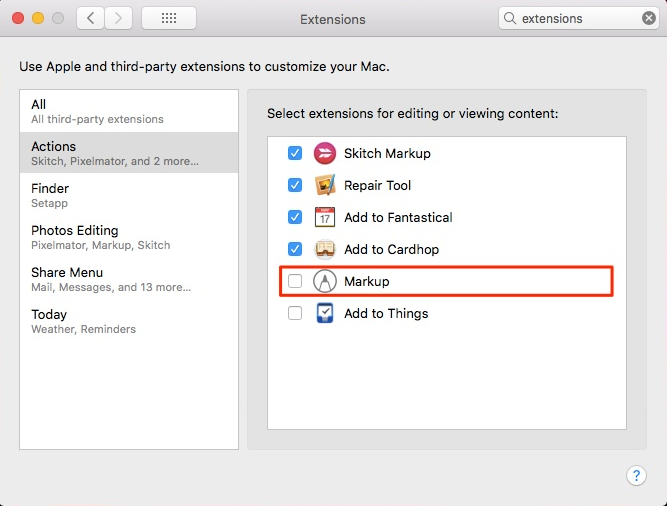Clear the search field text
Screen dimensions: 667x506
pyautogui.click(x=648, y=18)
